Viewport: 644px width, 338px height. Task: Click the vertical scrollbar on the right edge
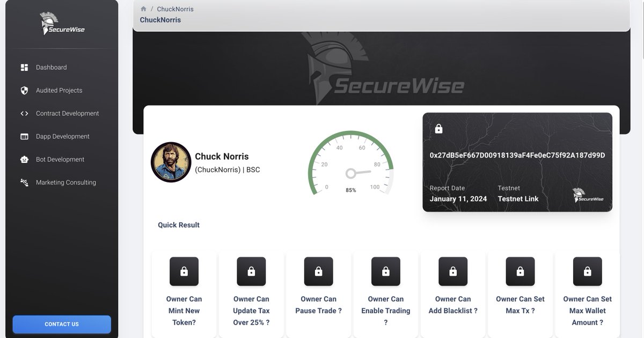point(643,30)
